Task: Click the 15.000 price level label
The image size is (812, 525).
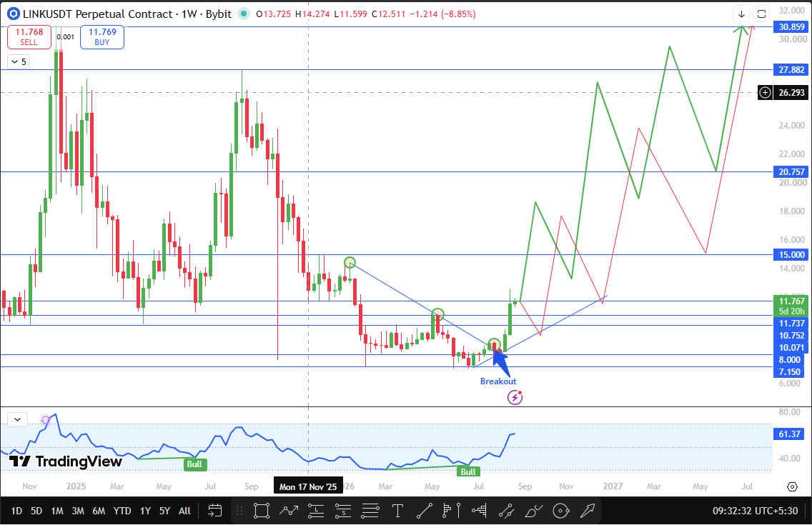Action: coord(792,254)
